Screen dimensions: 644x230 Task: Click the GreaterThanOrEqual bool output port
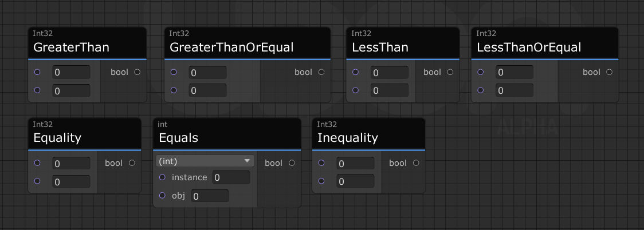point(321,72)
